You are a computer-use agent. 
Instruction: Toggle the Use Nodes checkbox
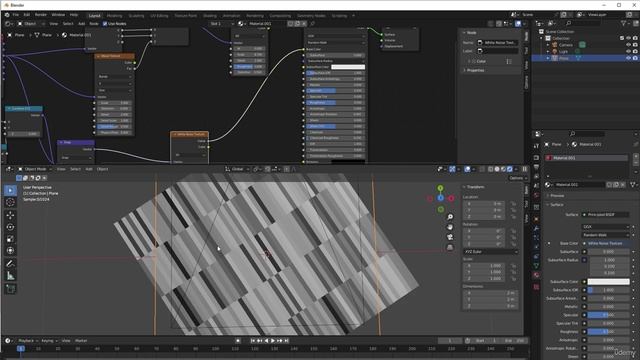coord(105,24)
